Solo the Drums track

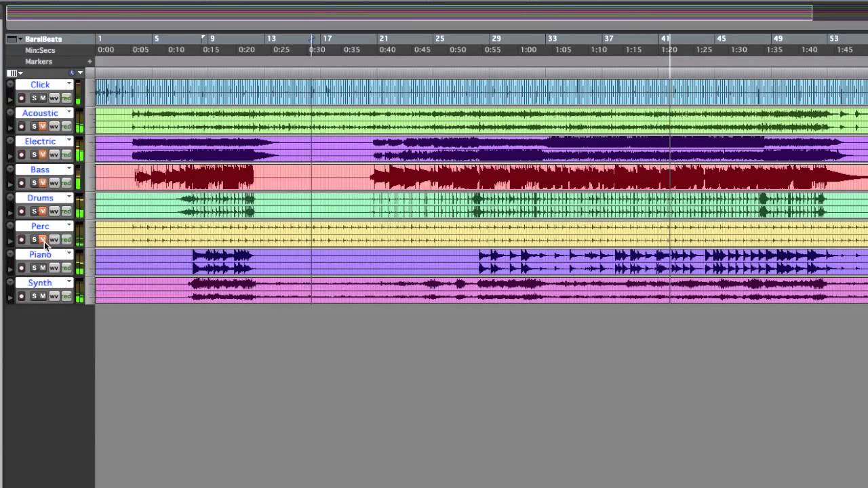tap(34, 211)
